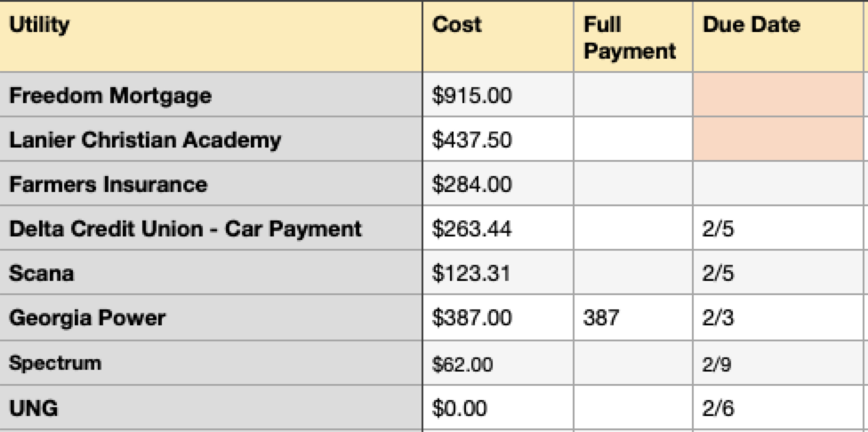Select the $437.50 cost cell

click(x=497, y=140)
